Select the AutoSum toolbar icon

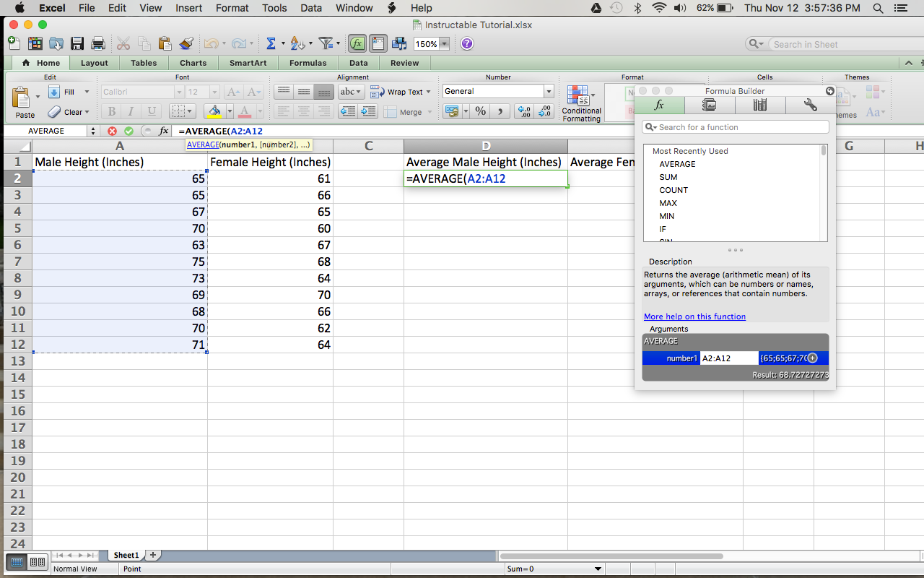(x=271, y=43)
